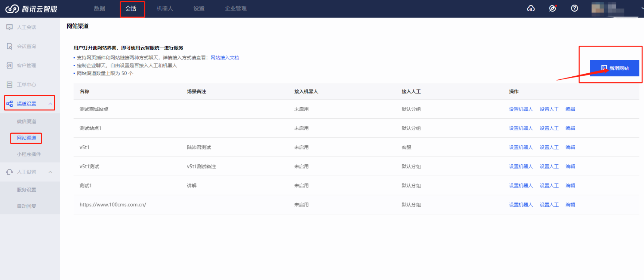The image size is (644, 280).
Task: Click 设置机器人 for 测试商城站点
Action: click(x=521, y=109)
